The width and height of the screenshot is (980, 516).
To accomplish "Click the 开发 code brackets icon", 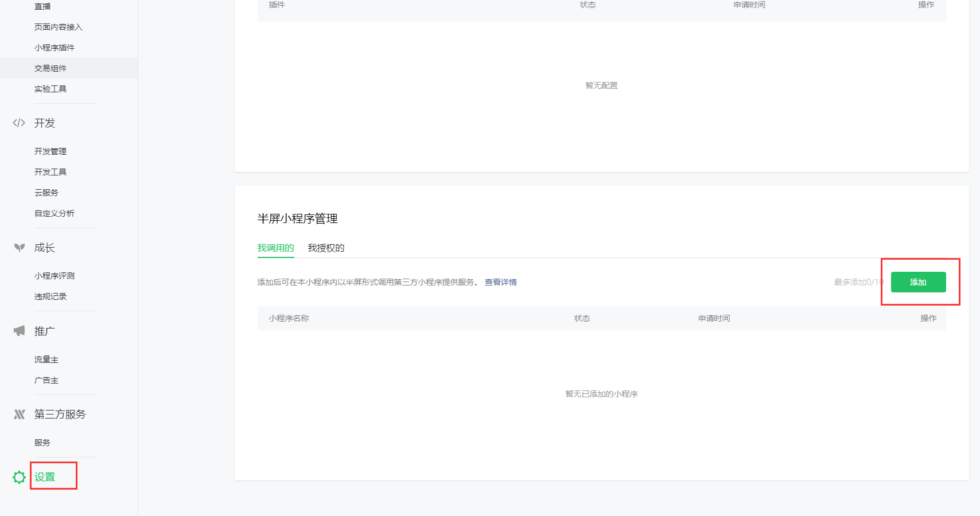I will [19, 123].
